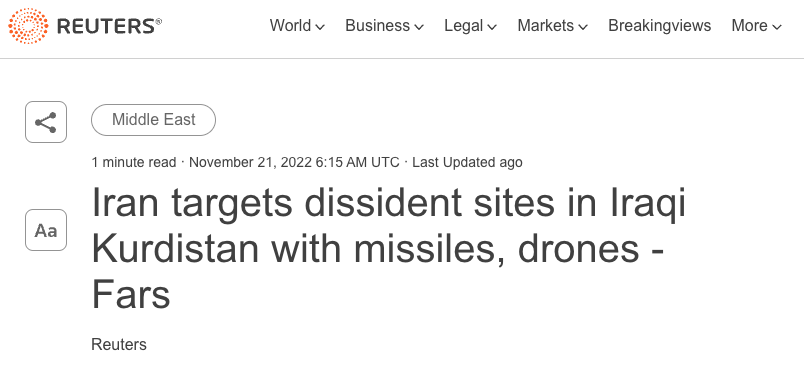This screenshot has width=804, height=379.
Task: Expand the chevron beside Business
Action: [419, 27]
